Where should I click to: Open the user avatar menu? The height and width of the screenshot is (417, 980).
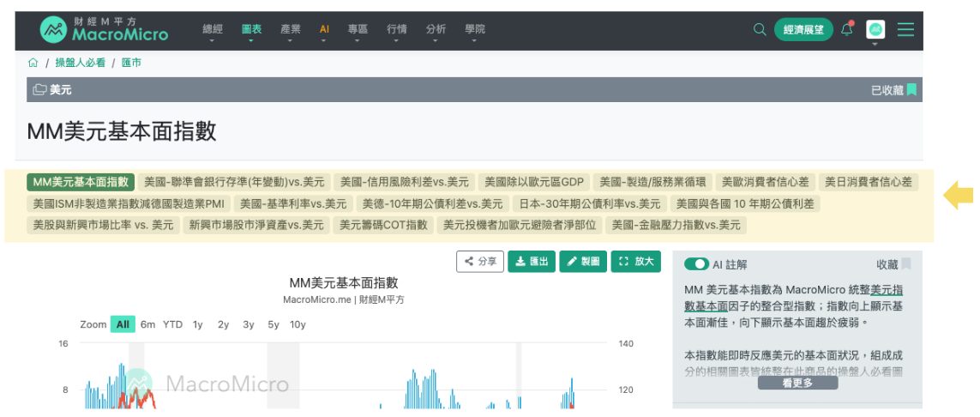coord(875,29)
